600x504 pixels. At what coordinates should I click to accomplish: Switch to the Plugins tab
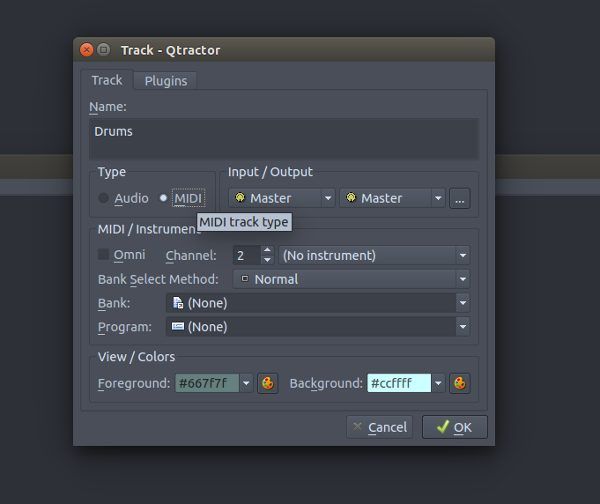pyautogui.click(x=166, y=81)
